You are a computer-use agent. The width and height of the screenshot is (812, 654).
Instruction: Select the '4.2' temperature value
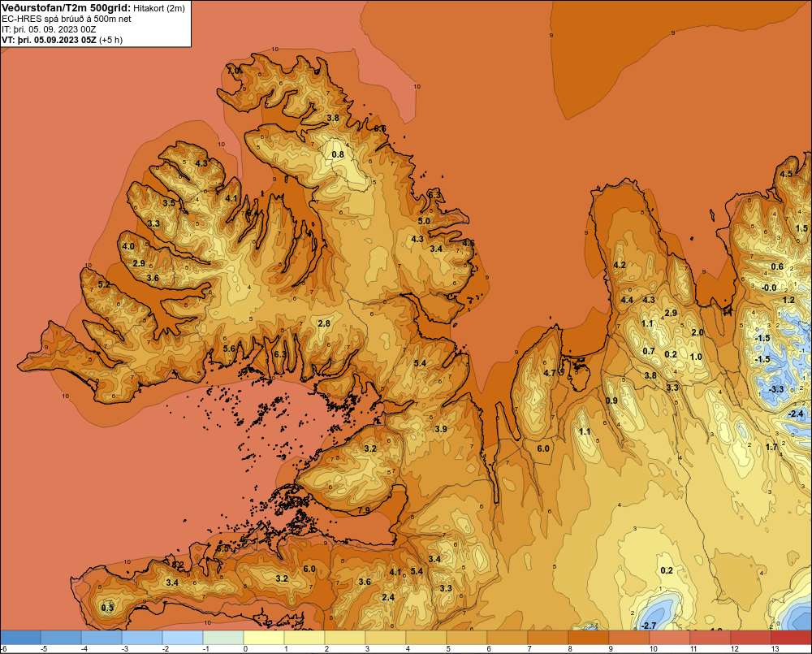point(620,265)
